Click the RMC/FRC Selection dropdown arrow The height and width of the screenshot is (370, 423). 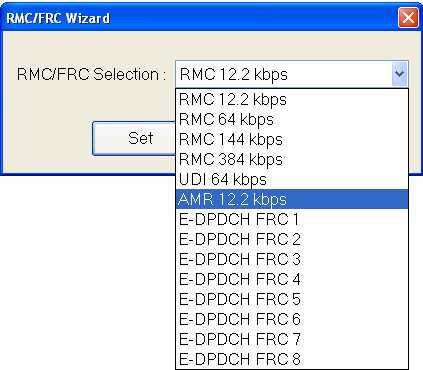(x=399, y=73)
